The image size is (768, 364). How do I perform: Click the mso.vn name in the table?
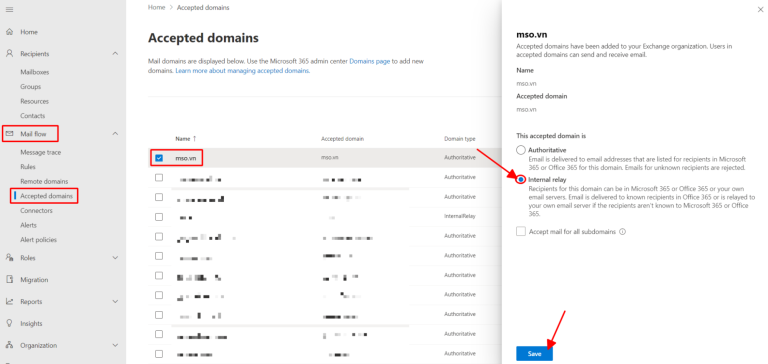(185, 158)
